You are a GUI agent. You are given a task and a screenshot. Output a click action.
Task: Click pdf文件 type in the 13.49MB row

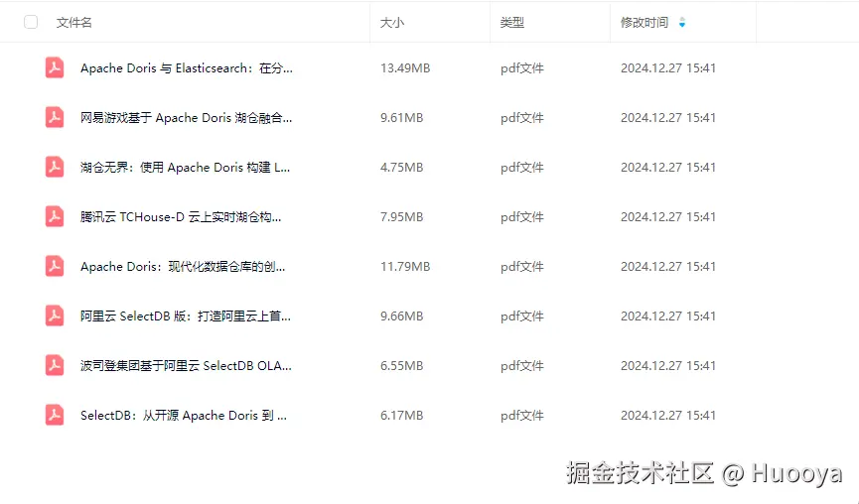pos(522,68)
